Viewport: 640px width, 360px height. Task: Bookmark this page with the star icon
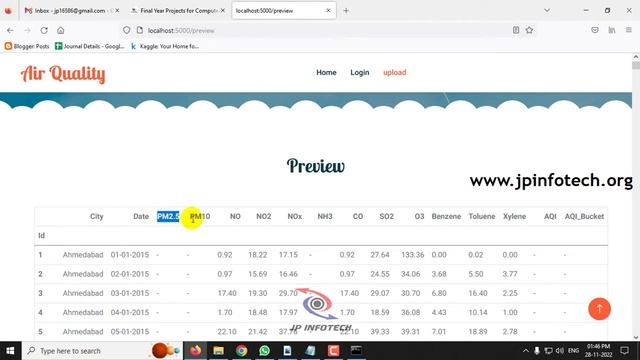click(x=529, y=30)
